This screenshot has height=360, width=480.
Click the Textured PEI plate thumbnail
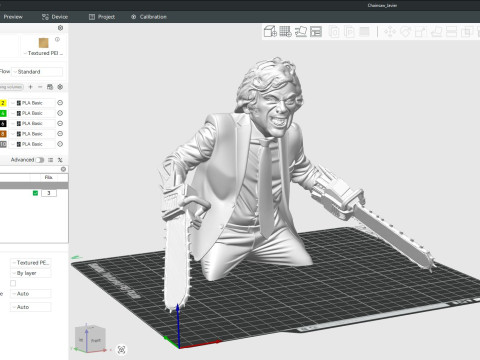pyautogui.click(x=44, y=43)
